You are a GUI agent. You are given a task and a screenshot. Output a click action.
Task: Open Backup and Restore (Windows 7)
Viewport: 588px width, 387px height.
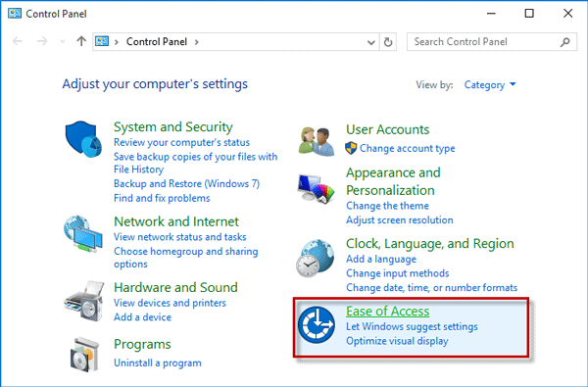(186, 184)
